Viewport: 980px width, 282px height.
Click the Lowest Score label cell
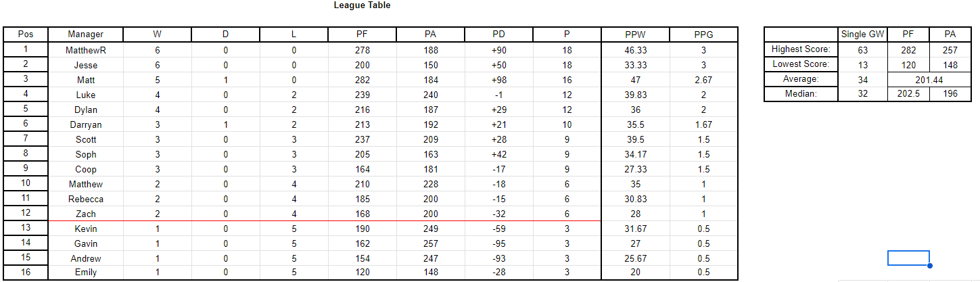tap(801, 64)
